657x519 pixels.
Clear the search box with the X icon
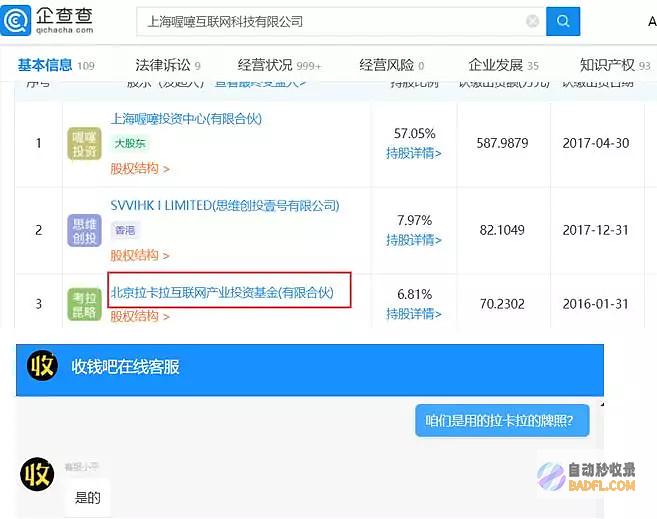(x=532, y=21)
